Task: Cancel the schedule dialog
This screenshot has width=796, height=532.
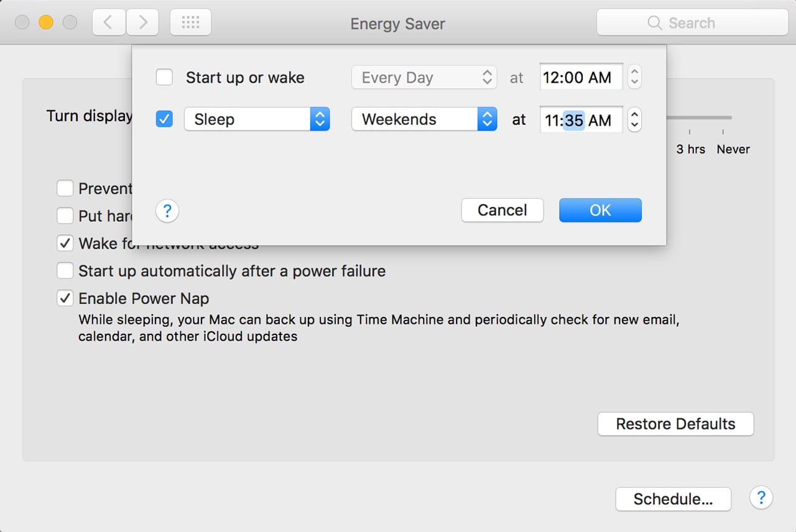Action: click(502, 210)
